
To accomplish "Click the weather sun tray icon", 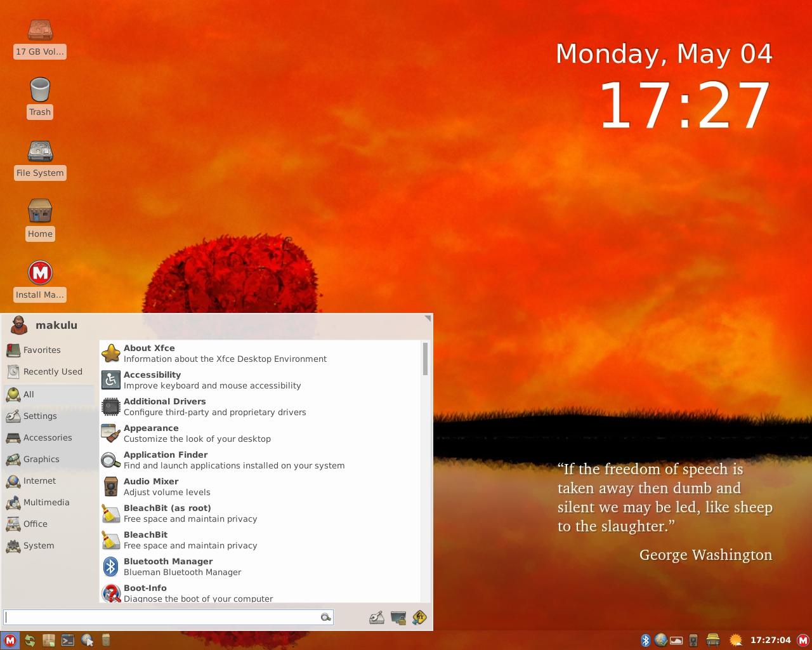I will (736, 640).
